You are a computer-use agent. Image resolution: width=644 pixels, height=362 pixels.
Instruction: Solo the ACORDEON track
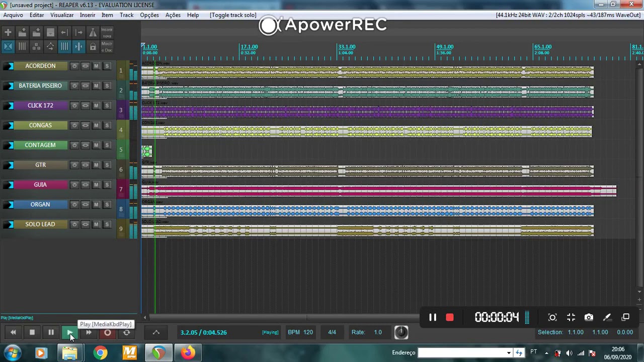(107, 66)
